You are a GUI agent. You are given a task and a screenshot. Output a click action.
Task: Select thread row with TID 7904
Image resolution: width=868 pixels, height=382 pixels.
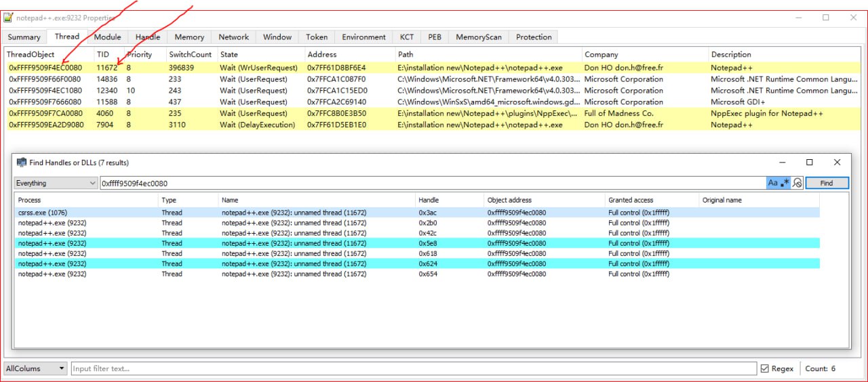click(433, 125)
